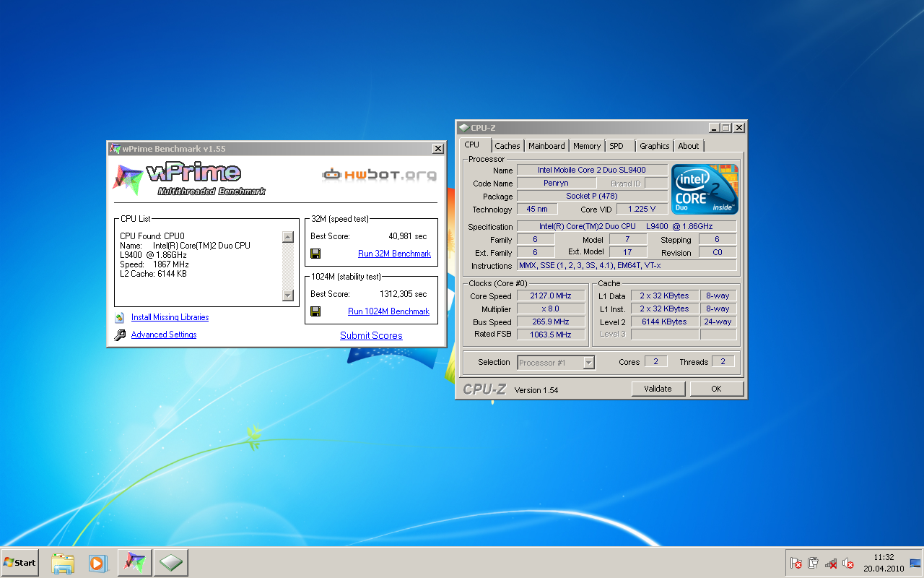Click the network tray icon with red X
924x578 pixels.
point(831,563)
